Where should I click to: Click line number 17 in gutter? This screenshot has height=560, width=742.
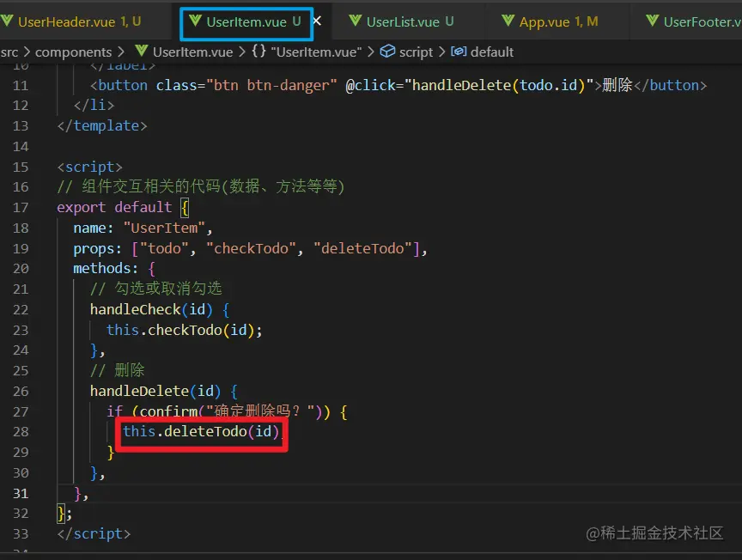21,208
